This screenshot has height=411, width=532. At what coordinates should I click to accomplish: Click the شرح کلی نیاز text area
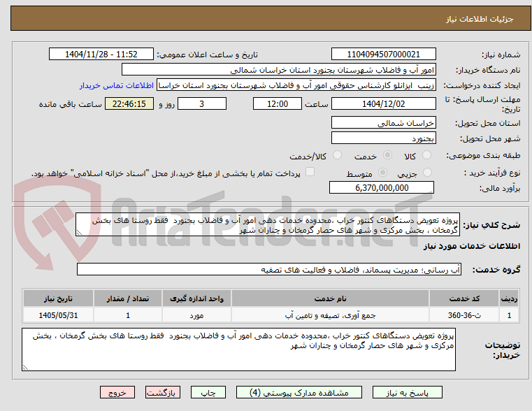coord(268,224)
